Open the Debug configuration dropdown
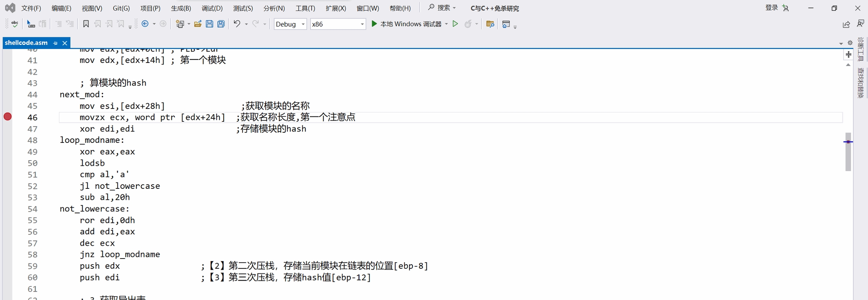 coord(290,24)
